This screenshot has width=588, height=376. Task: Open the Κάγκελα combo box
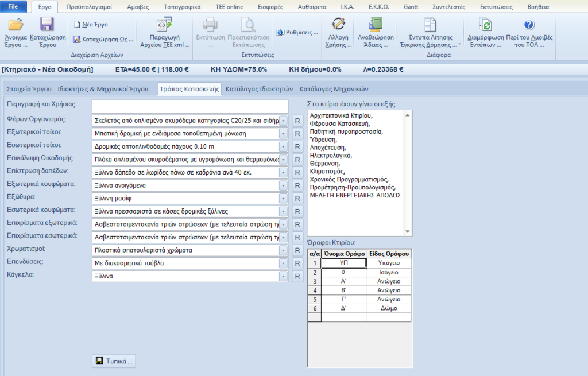coord(283,276)
